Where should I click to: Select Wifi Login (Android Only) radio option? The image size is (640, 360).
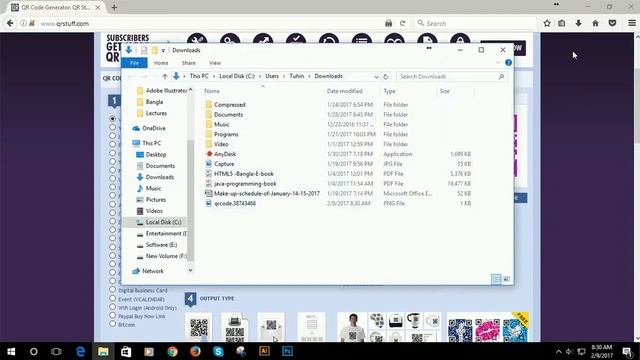coord(113,307)
